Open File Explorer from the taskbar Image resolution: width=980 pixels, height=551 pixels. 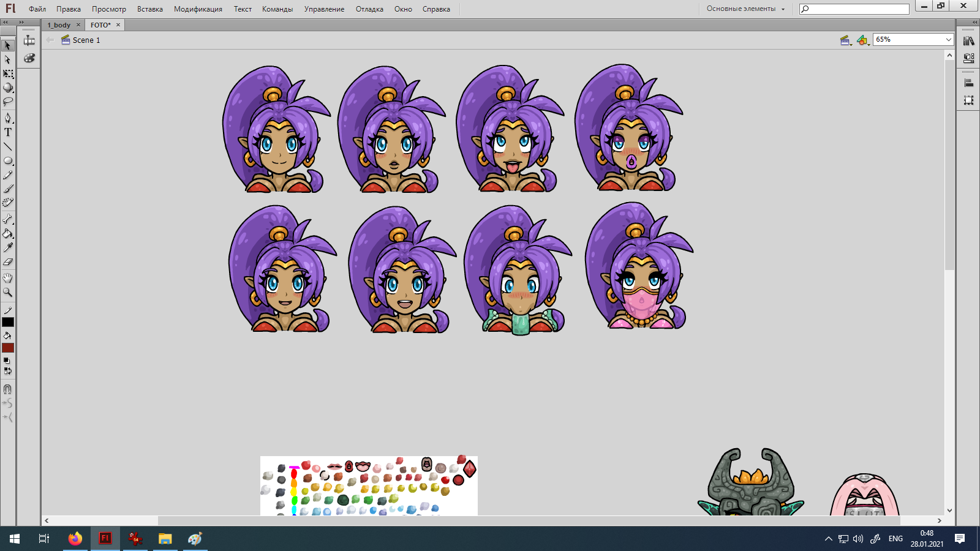pyautogui.click(x=165, y=539)
